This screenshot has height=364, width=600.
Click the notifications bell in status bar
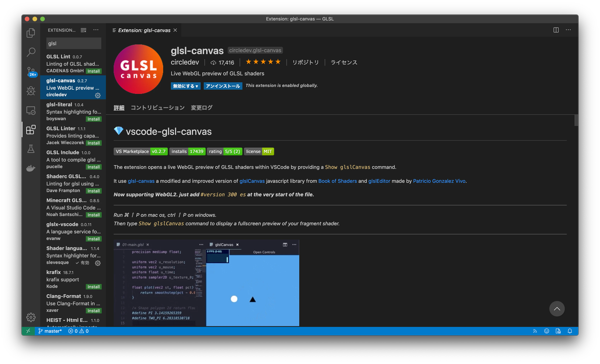pos(570,331)
